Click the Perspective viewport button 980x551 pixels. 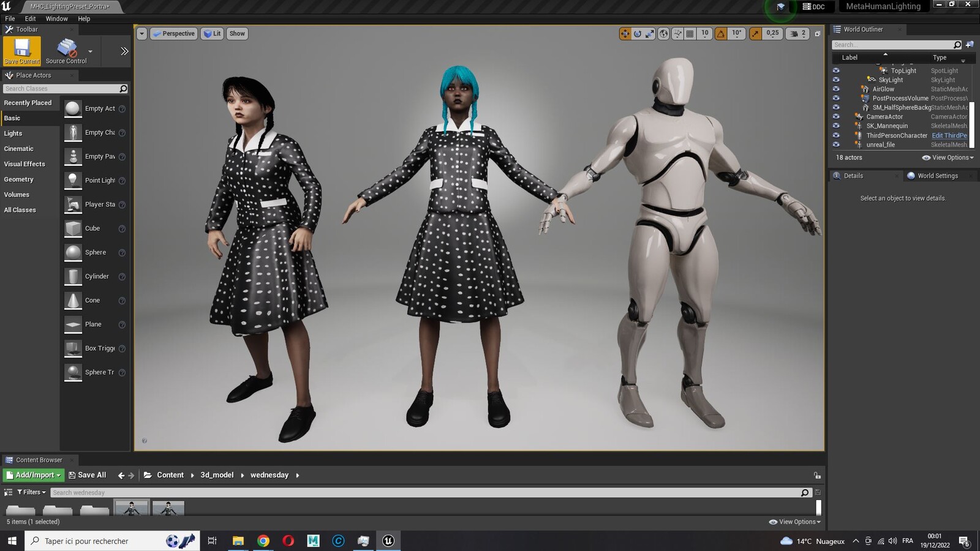[174, 34]
